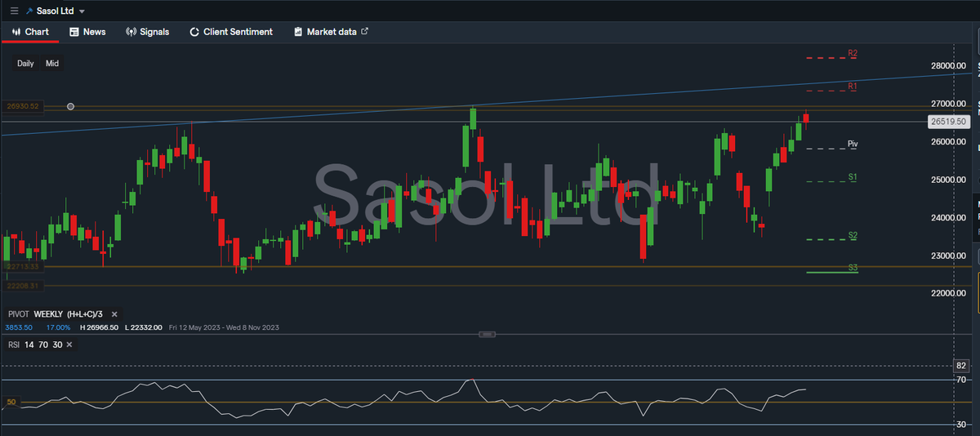Click the S1 pivot level label
The image size is (980, 436).
point(853,176)
